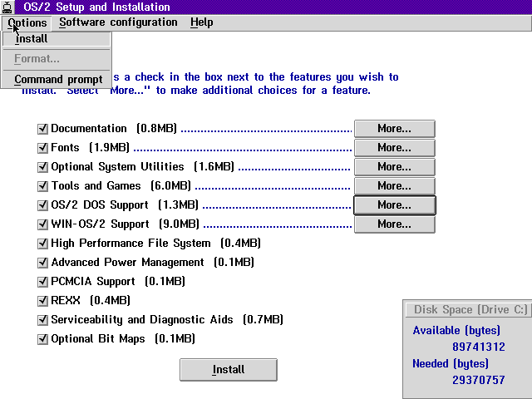Viewport: 532px width, 399px height.
Task: Open More... for Optional System Utilities
Action: (395, 167)
